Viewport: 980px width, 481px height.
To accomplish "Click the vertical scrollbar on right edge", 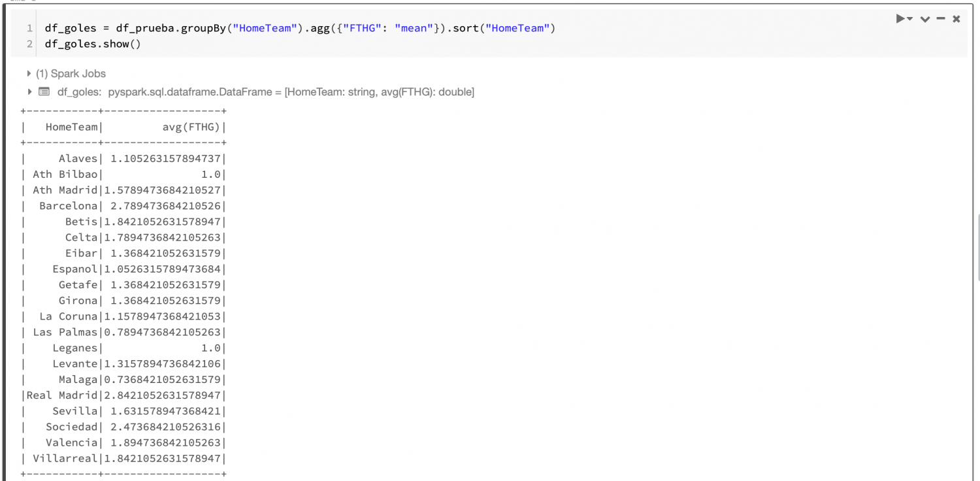I will [977, 248].
